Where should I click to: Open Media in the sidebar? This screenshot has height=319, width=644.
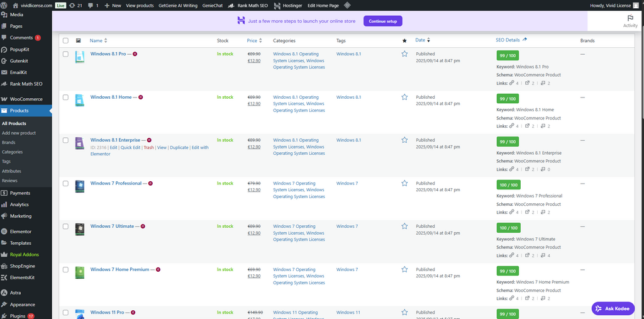point(16,14)
